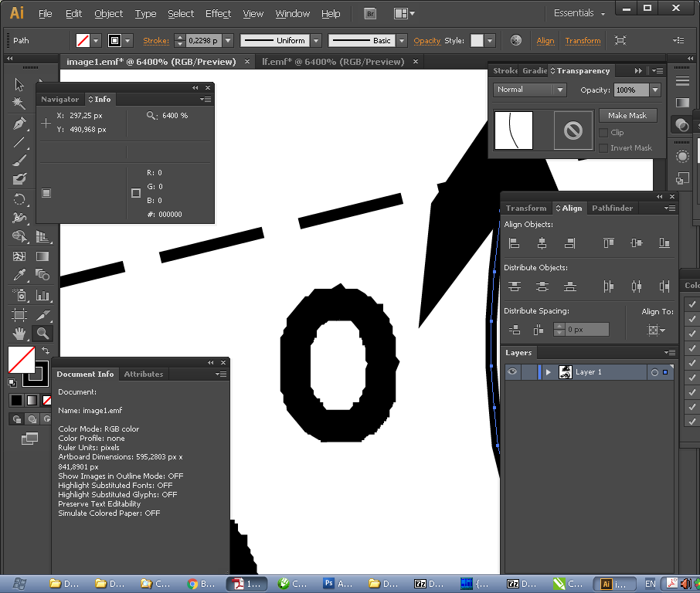This screenshot has width=700, height=593.
Task: Open the Object menu
Action: [x=108, y=14]
